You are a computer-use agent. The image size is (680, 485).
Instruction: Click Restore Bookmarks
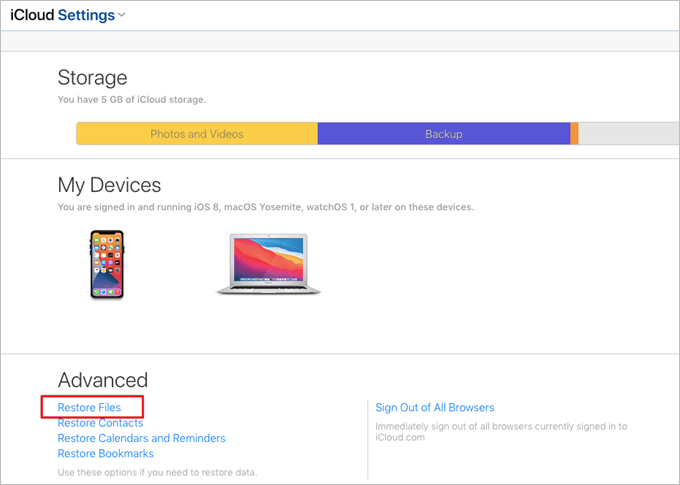coord(105,454)
